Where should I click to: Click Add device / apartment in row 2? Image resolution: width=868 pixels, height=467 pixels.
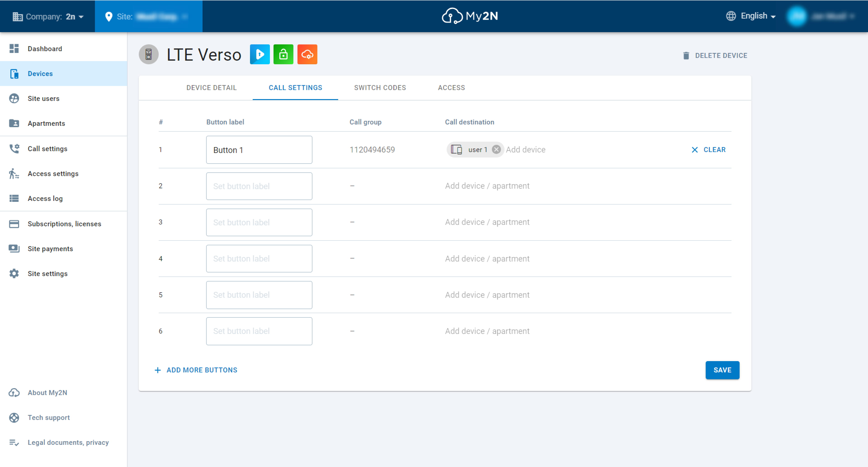[x=487, y=186]
